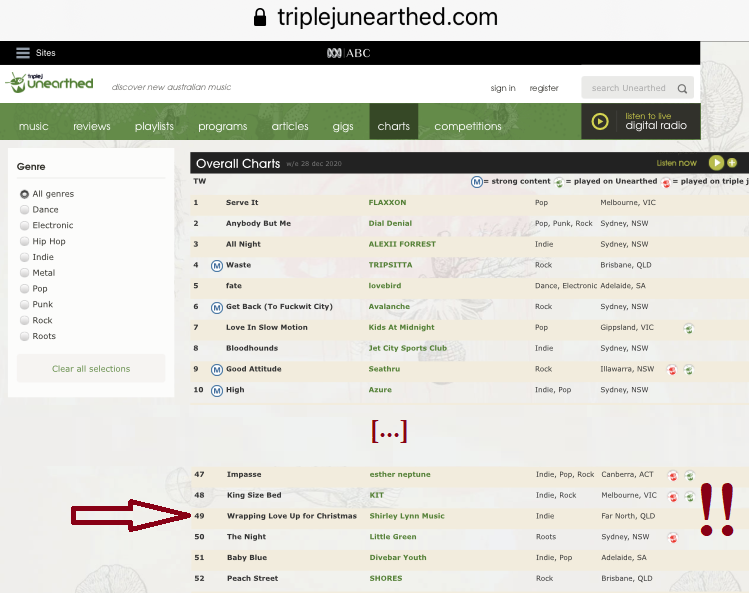This screenshot has width=749, height=593.
Task: Click the M icon beside High
Action: (x=217, y=391)
